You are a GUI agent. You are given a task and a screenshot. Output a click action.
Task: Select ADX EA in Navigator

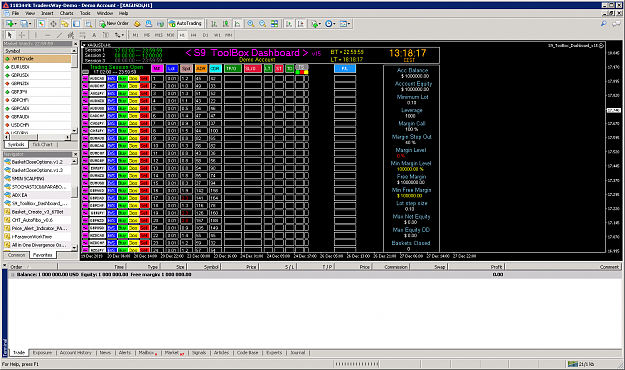pyautogui.click(x=37, y=195)
